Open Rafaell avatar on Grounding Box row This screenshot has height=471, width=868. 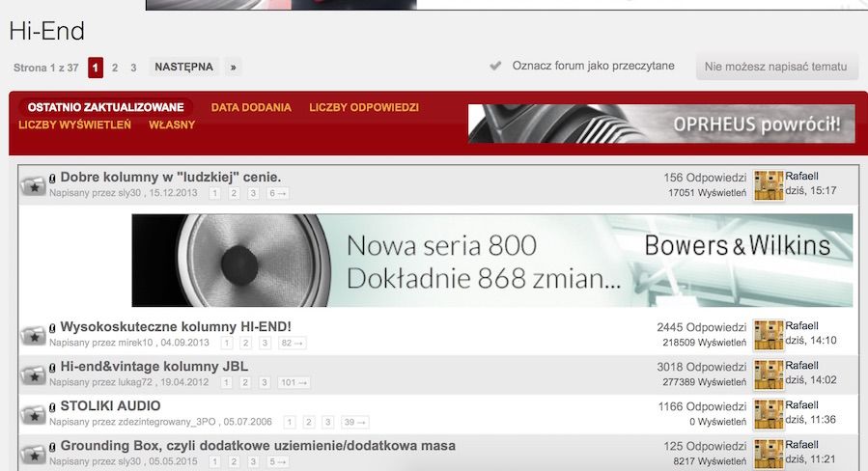coord(769,455)
